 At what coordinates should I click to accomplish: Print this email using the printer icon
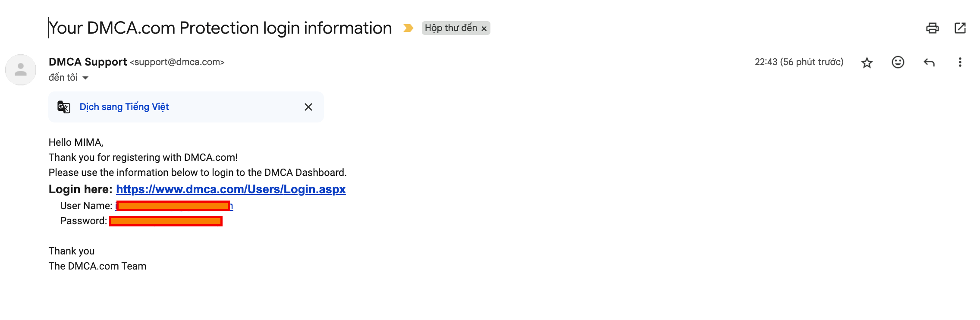pos(932,28)
